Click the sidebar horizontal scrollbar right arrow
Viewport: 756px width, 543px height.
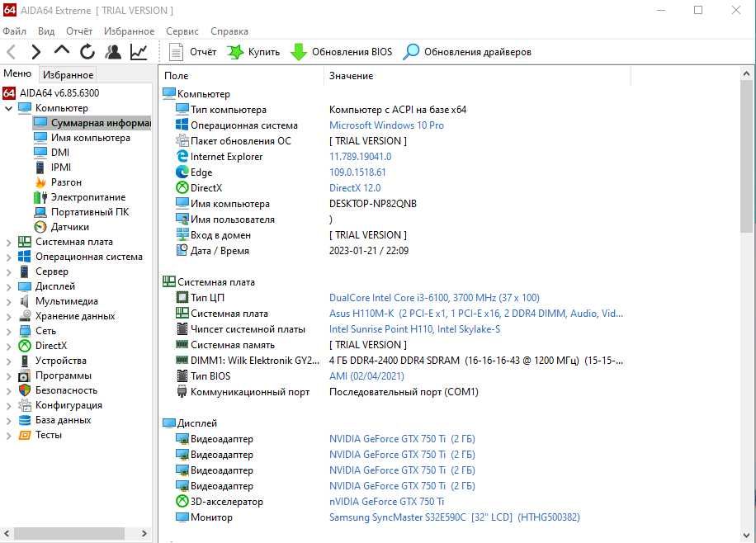coord(144,533)
